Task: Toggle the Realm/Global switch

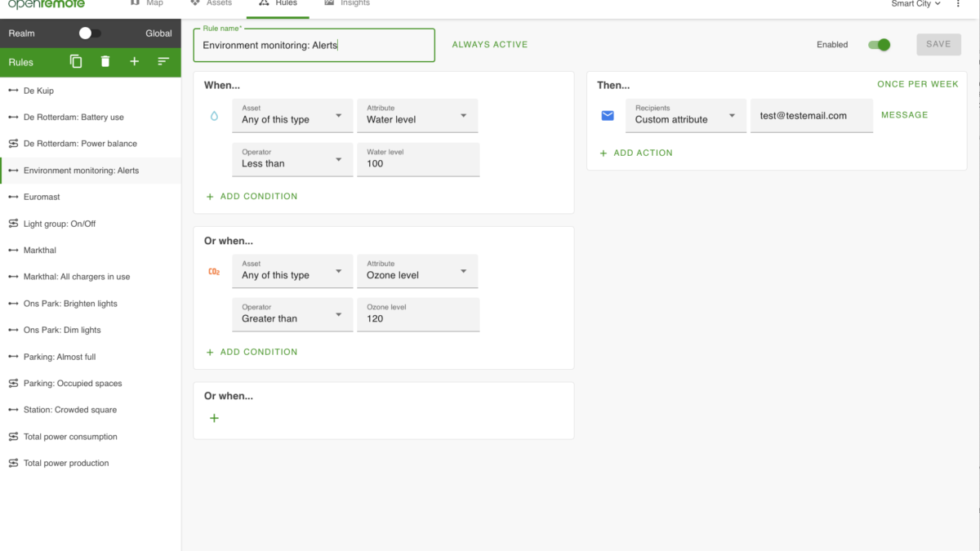Action: (89, 33)
